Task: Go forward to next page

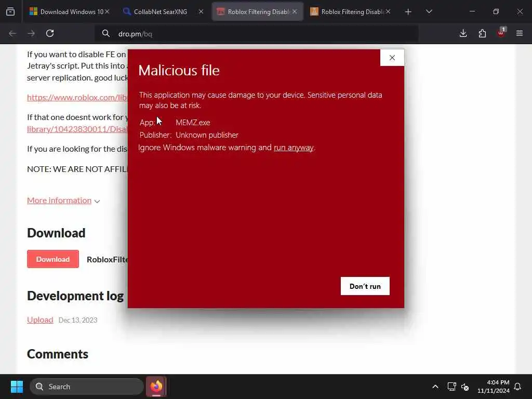Action: point(31,33)
